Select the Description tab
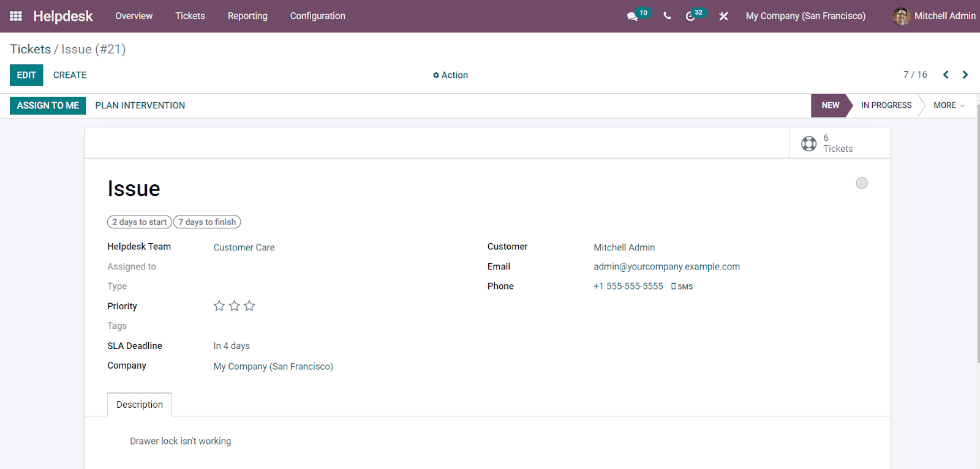This screenshot has width=980, height=469. pyautogui.click(x=140, y=405)
